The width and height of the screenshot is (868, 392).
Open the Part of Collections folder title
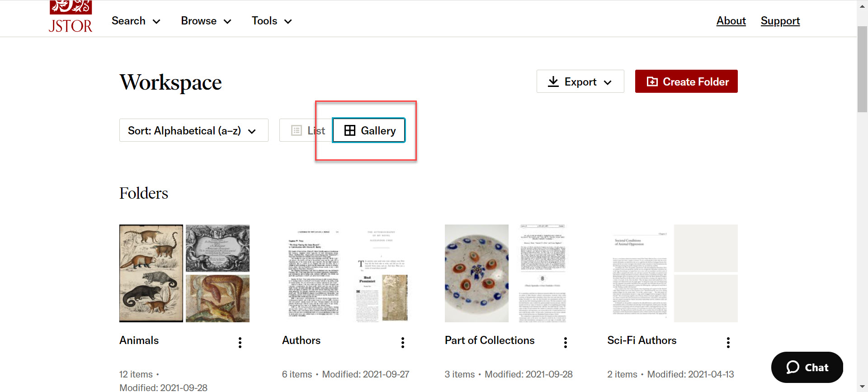[490, 340]
